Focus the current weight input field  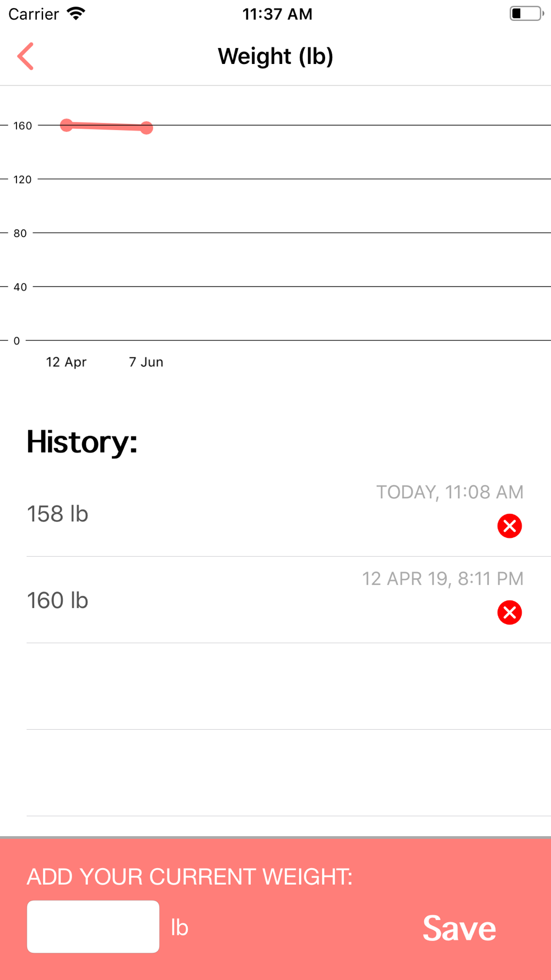click(x=93, y=927)
